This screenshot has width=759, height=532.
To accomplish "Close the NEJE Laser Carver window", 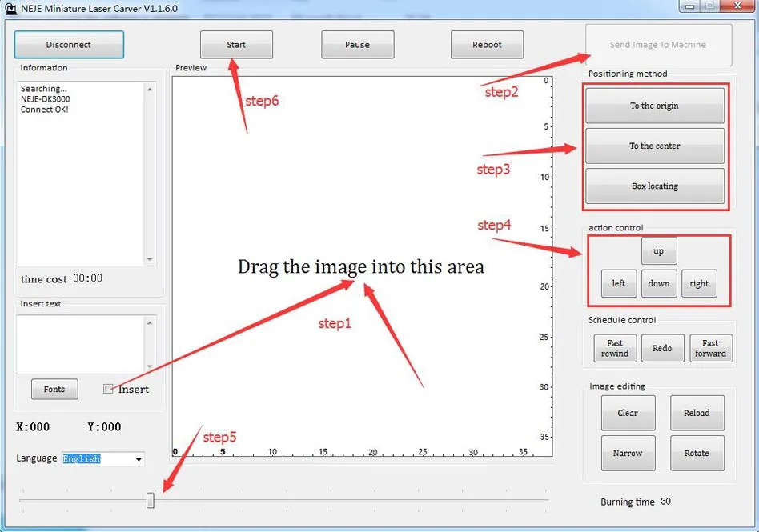I will click(x=737, y=6).
